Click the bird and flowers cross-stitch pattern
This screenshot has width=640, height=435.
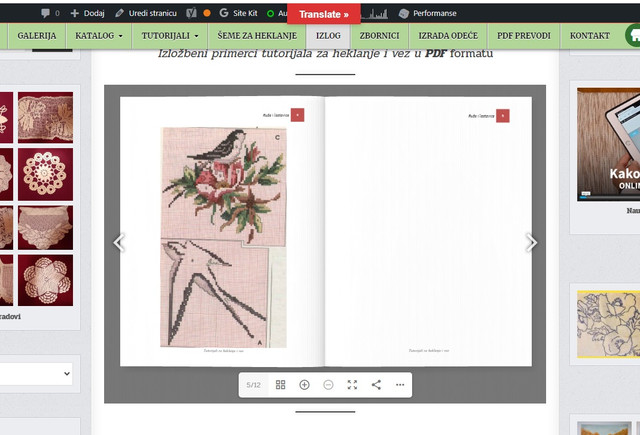pyautogui.click(x=224, y=186)
